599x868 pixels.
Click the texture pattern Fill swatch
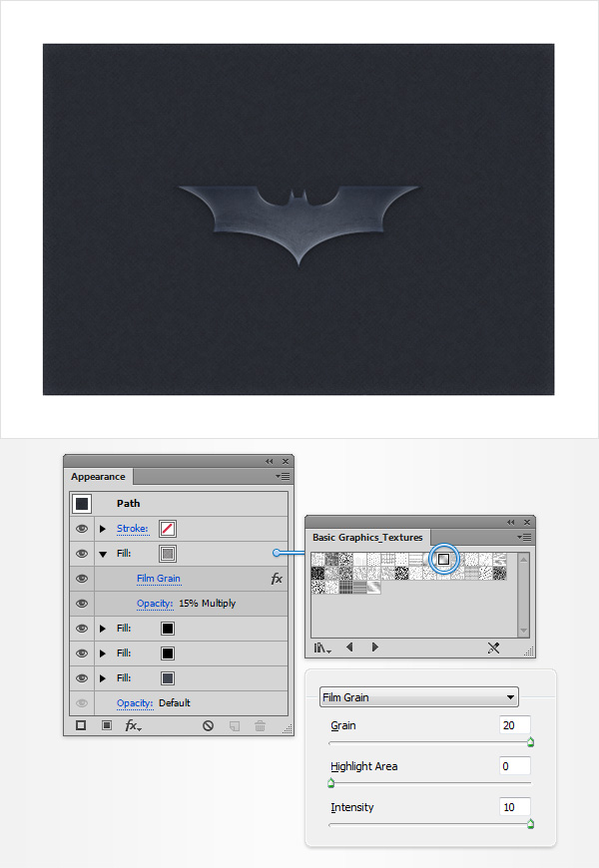pyautogui.click(x=168, y=554)
